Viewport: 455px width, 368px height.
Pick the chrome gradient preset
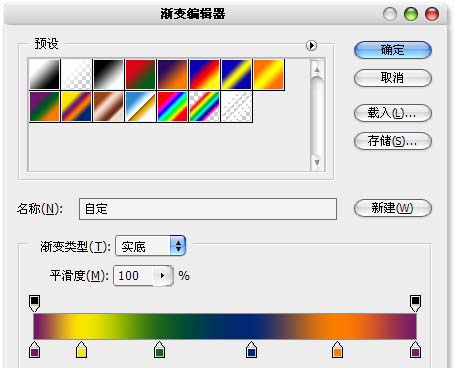click(x=140, y=107)
